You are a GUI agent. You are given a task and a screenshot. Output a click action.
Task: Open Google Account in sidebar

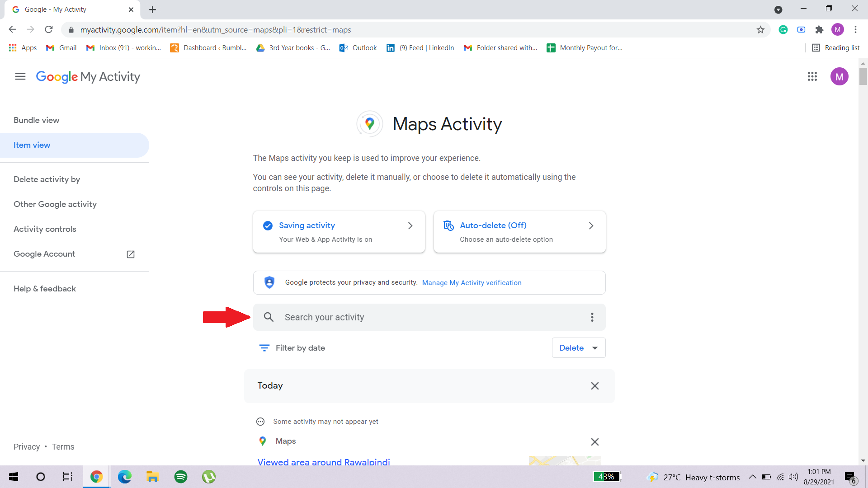[44, 254]
